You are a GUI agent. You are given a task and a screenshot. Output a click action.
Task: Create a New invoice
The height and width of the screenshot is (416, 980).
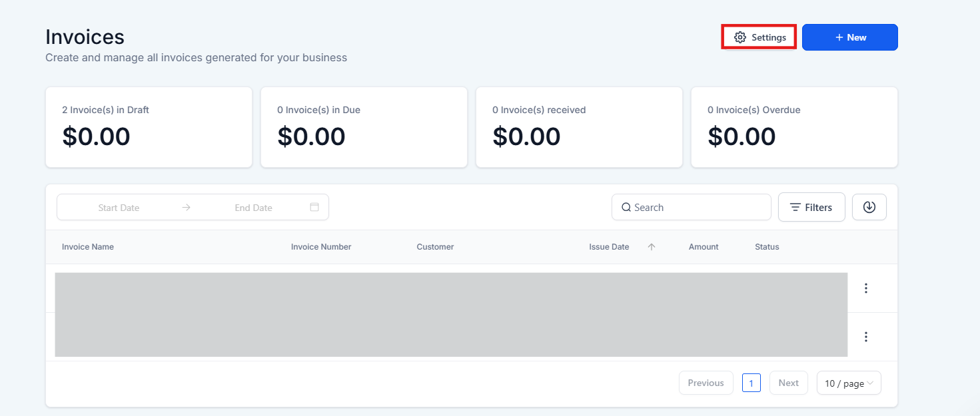point(849,37)
